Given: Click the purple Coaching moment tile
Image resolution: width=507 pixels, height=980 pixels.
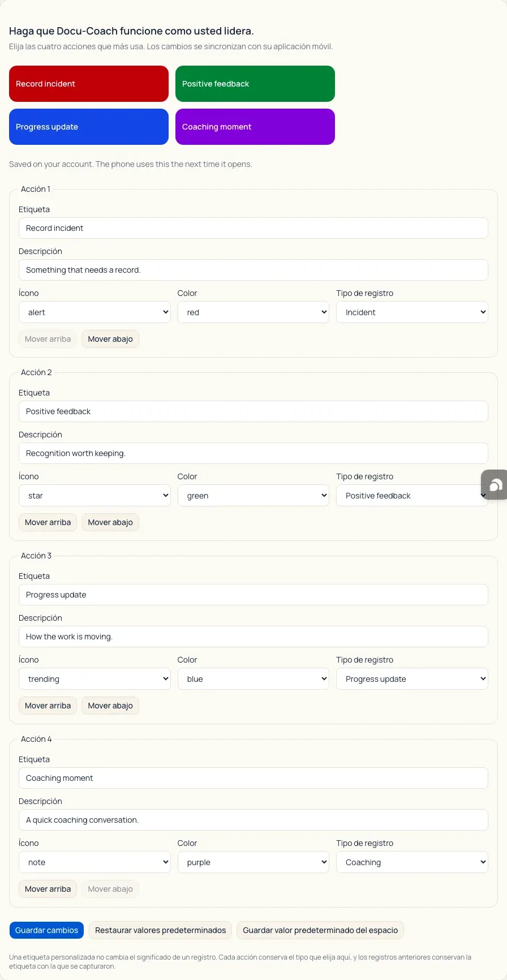Looking at the screenshot, I should pos(255,127).
